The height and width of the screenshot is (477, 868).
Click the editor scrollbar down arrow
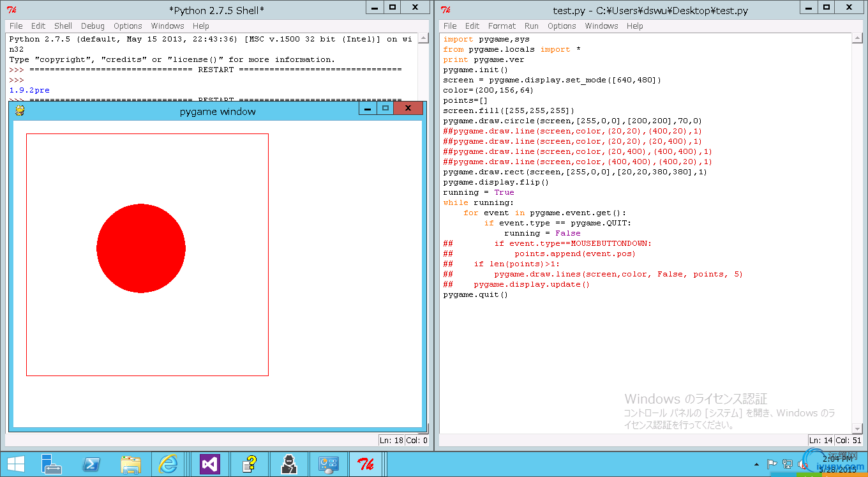click(858, 428)
